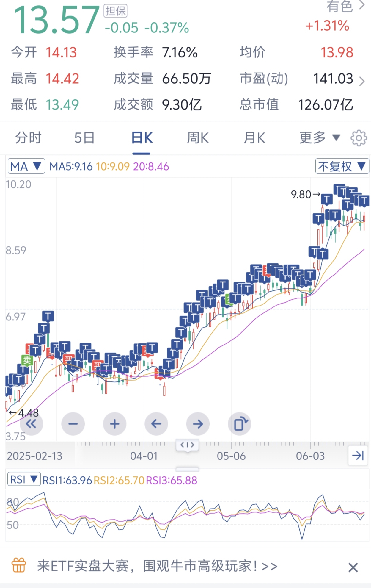Image resolution: width=371 pixels, height=588 pixels.
Task: Switch to the 分时 tab
Action: [x=28, y=138]
